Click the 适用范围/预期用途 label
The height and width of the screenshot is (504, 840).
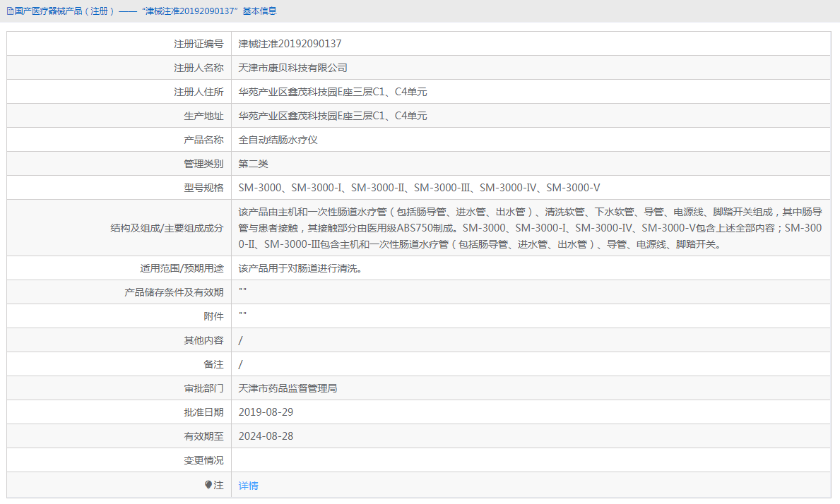[x=182, y=268]
